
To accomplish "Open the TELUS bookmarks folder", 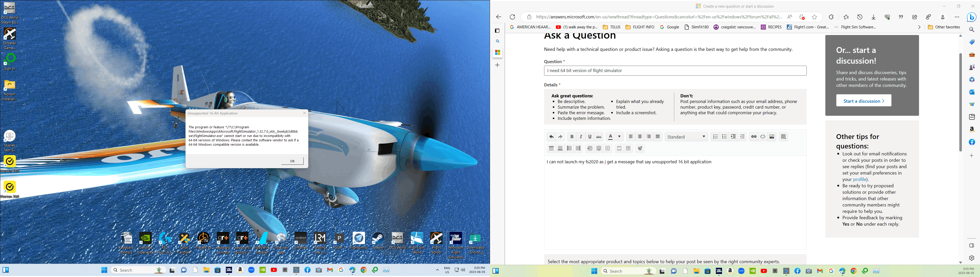I will pyautogui.click(x=611, y=27).
